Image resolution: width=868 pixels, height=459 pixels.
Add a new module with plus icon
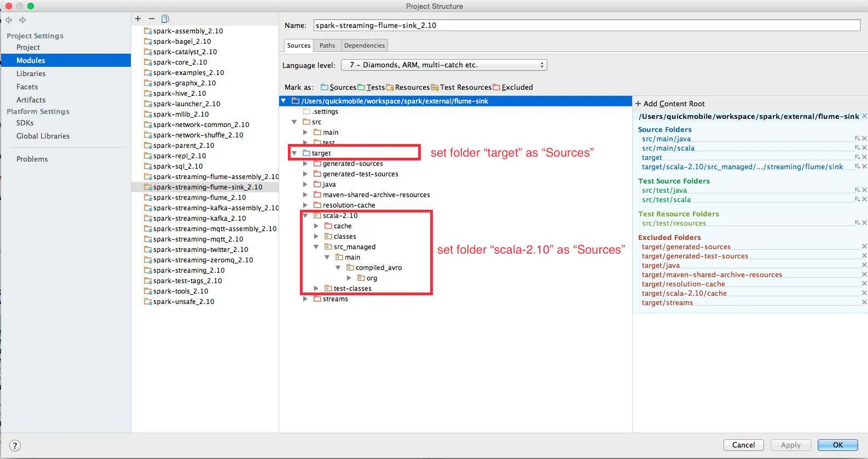[138, 19]
